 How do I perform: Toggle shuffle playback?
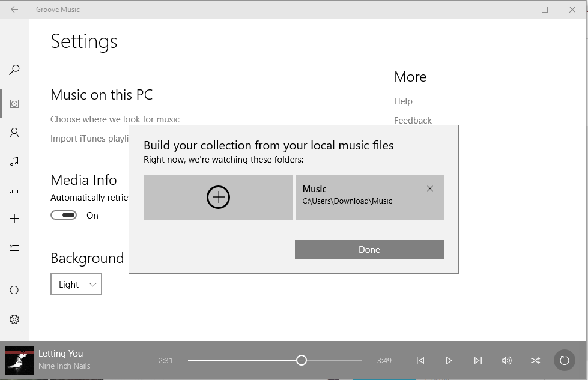[536, 361]
